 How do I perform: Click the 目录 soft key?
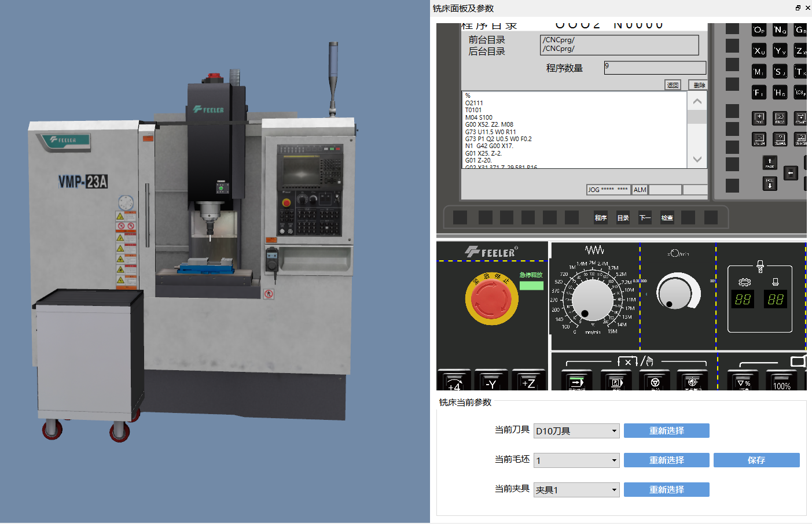tap(623, 217)
